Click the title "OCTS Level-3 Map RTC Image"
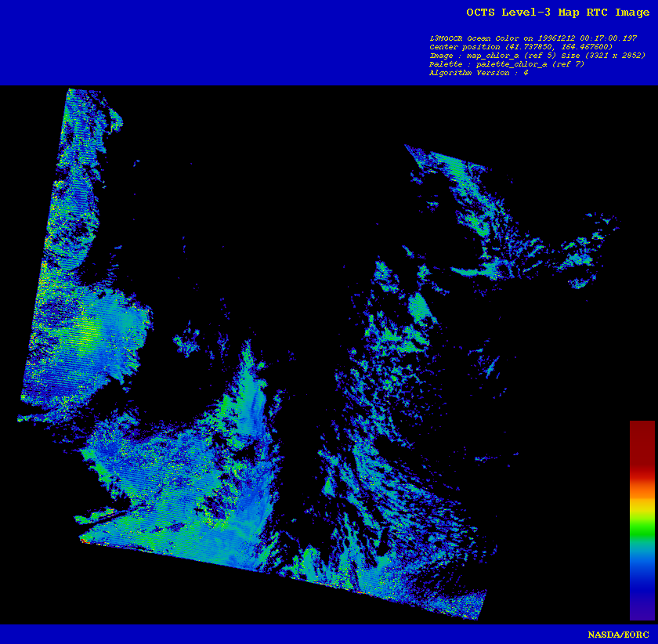The height and width of the screenshot is (644, 658). (x=558, y=13)
